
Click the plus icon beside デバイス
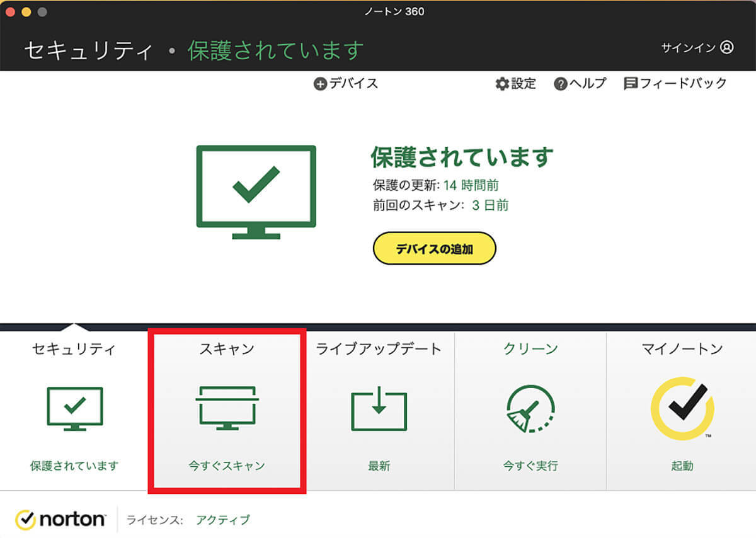(x=320, y=84)
